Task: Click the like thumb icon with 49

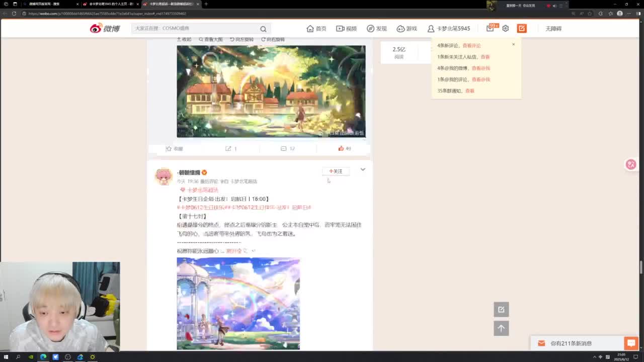Action: pyautogui.click(x=341, y=149)
